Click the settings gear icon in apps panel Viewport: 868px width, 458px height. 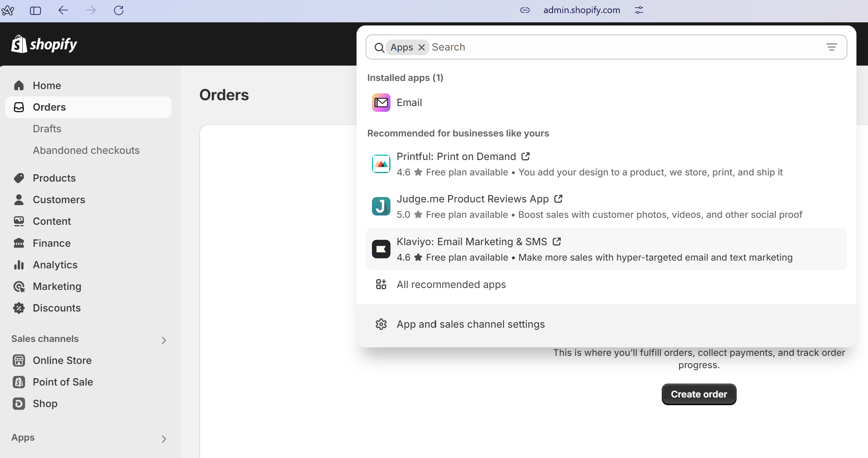click(x=381, y=324)
